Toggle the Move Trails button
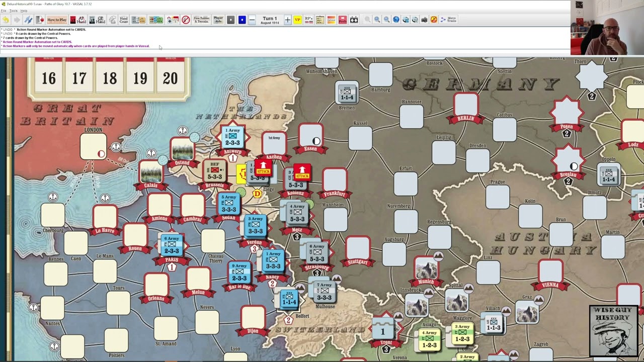The width and height of the screenshot is (644, 362). click(x=449, y=20)
